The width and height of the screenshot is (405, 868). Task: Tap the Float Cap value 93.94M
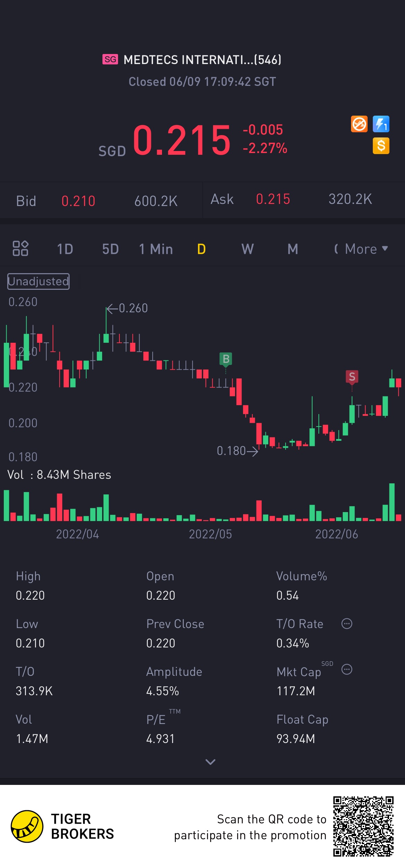(x=296, y=739)
